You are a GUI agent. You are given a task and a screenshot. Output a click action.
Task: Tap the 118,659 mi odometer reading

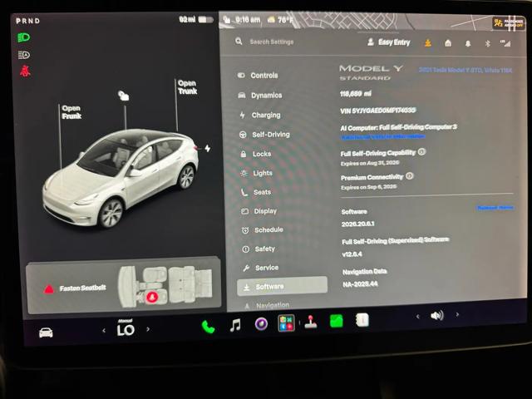tap(356, 94)
